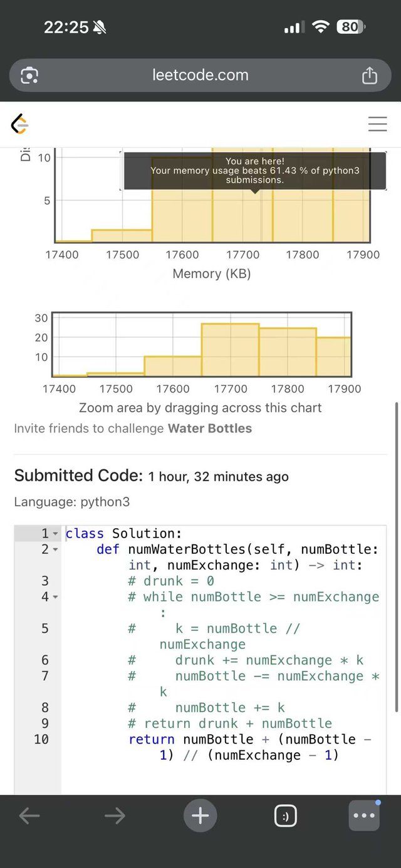The height and width of the screenshot is (868, 401).
Task: Go back with the left arrow
Action: [29, 815]
